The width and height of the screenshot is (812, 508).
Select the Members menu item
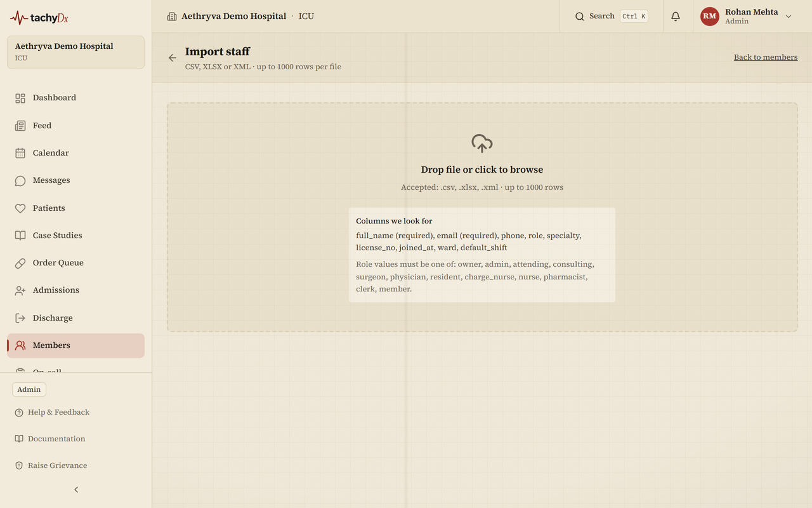pyautogui.click(x=76, y=345)
